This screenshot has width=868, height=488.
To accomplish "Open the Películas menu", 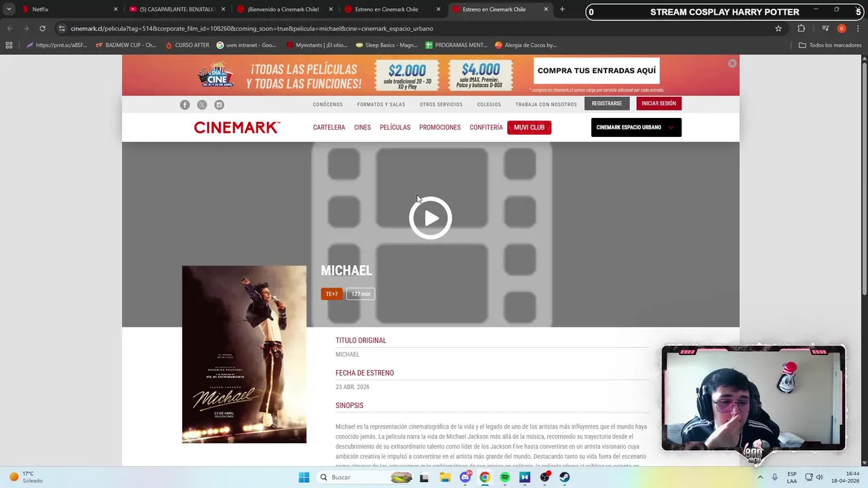I will [395, 127].
